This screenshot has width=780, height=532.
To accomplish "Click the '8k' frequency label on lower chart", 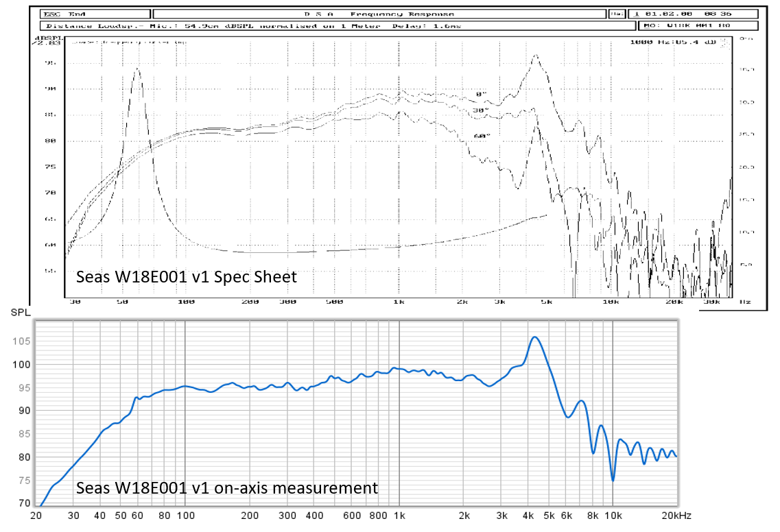I will [593, 516].
